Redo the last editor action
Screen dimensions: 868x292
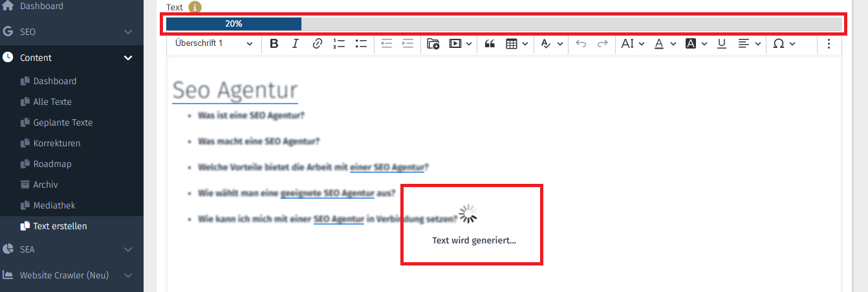click(x=602, y=43)
